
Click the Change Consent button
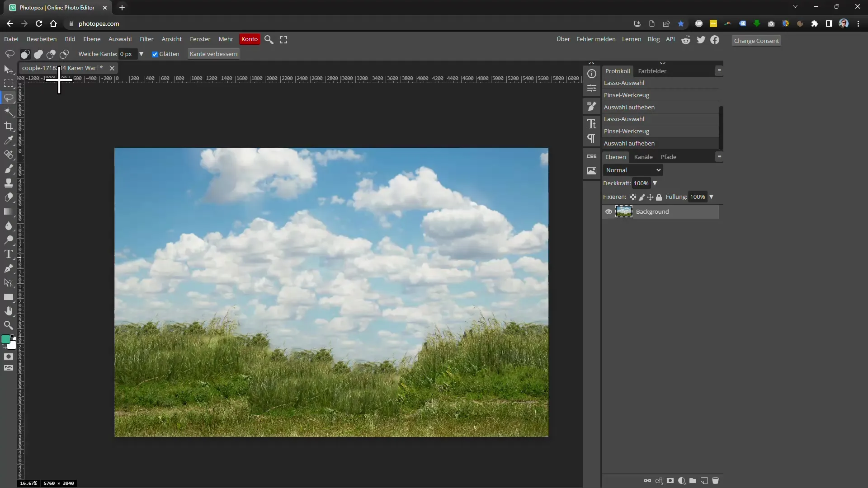tap(756, 41)
